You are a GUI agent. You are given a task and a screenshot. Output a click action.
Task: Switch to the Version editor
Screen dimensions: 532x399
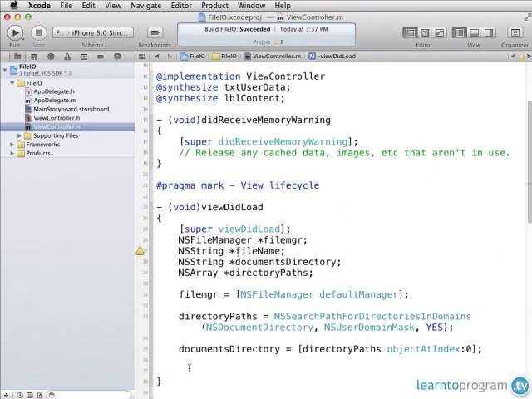[x=439, y=32]
